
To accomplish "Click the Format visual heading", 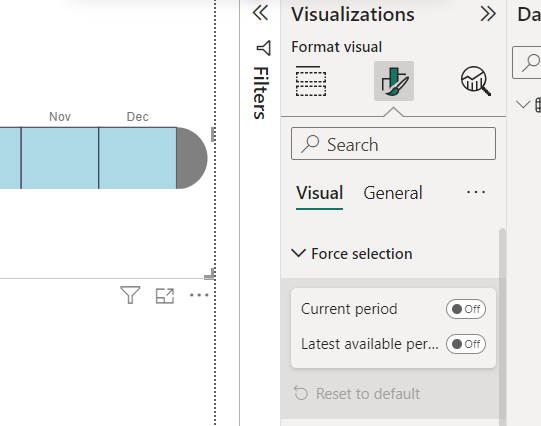I will [x=336, y=47].
